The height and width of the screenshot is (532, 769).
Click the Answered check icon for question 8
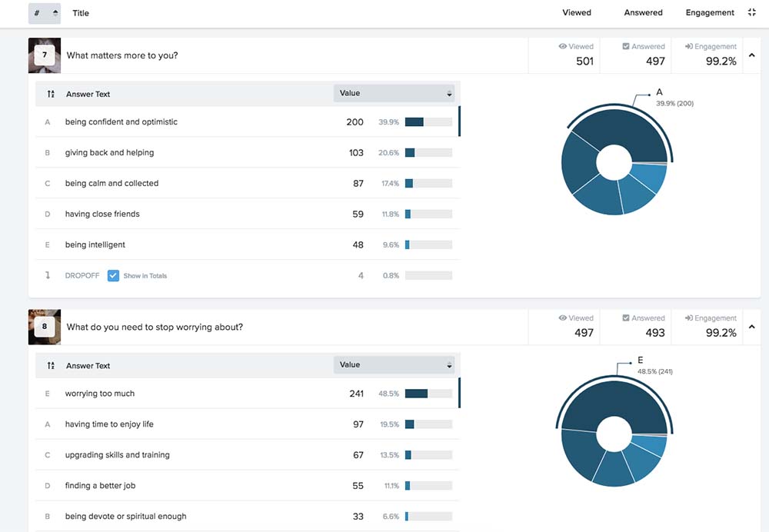[626, 318]
